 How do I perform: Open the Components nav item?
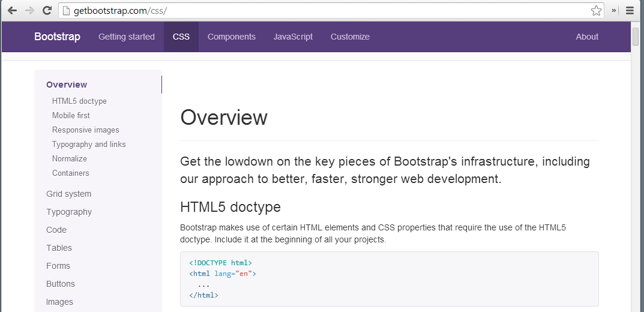click(x=232, y=37)
